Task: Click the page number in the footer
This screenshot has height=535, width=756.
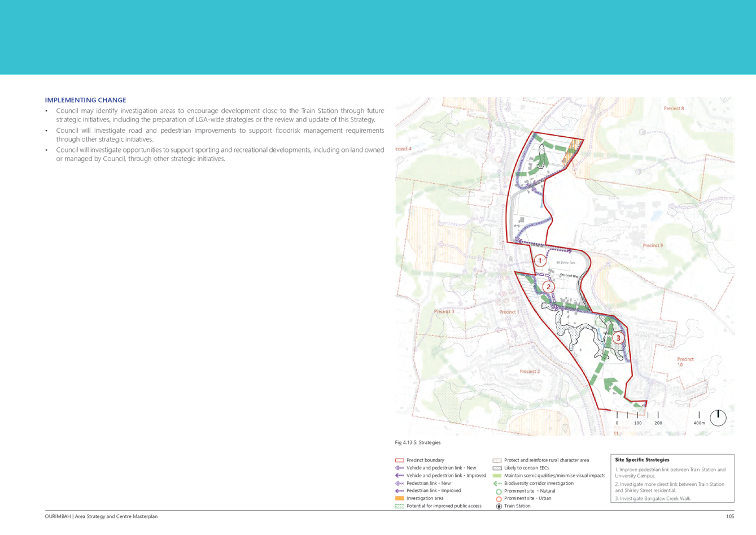Action: [x=729, y=516]
